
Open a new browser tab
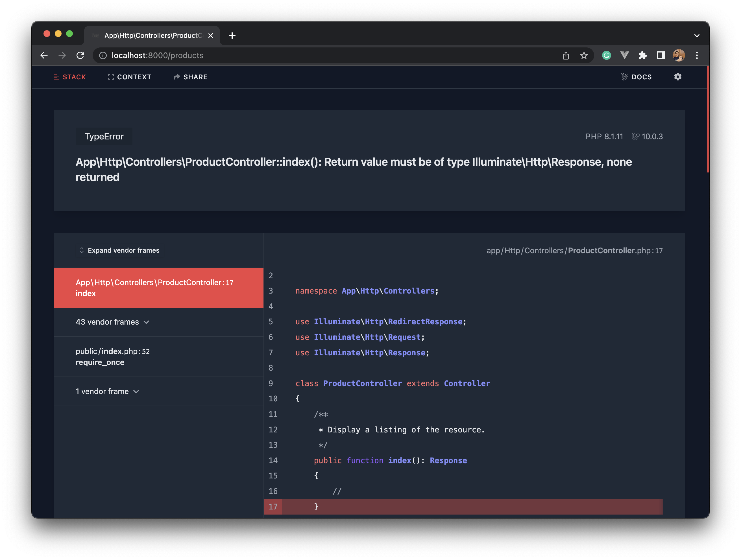coord(232,36)
